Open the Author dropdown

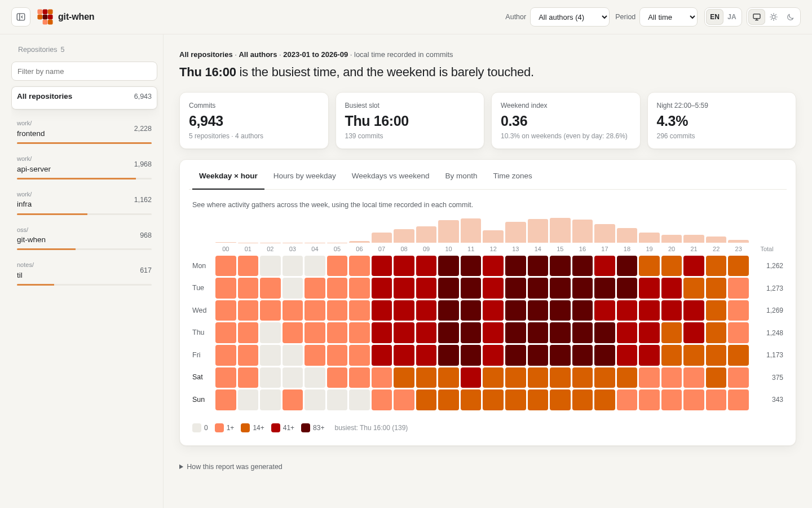(x=570, y=17)
